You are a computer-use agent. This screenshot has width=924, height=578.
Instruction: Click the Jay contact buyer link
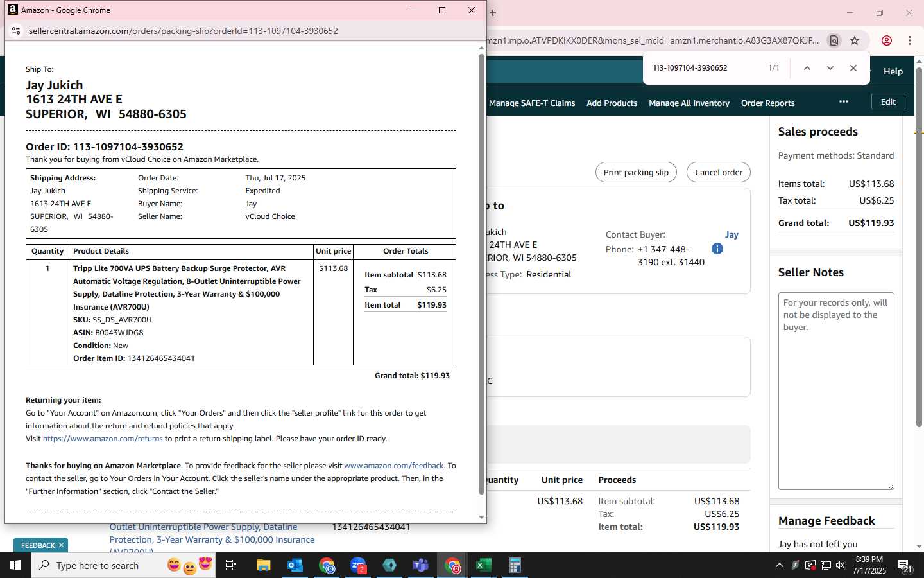[x=732, y=234]
